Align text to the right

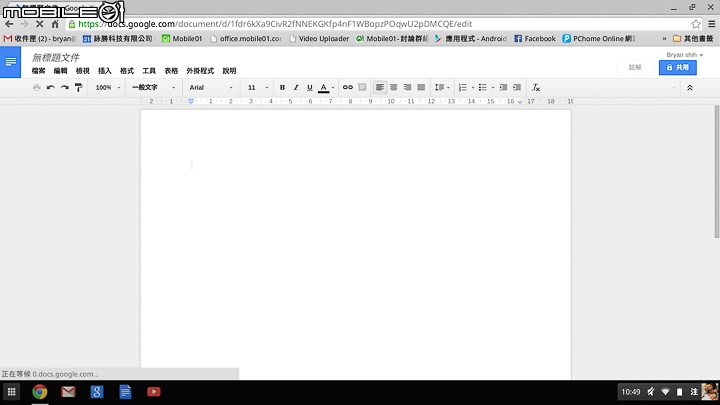point(407,87)
